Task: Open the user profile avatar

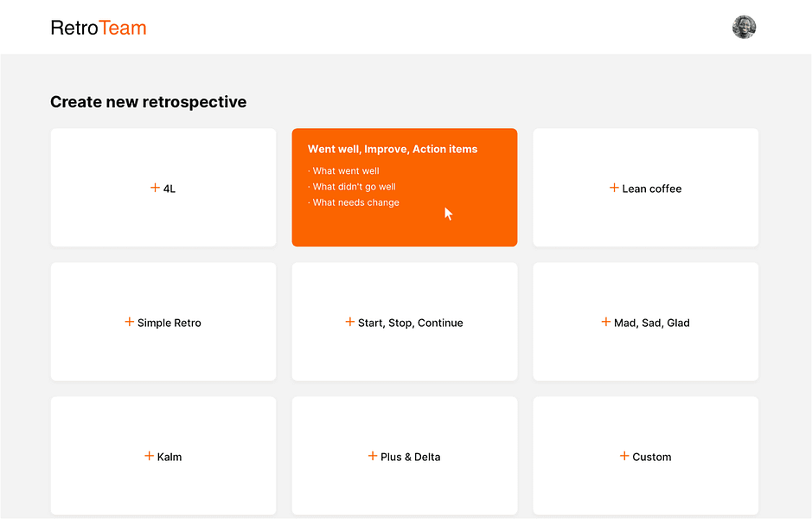Action: [745, 27]
